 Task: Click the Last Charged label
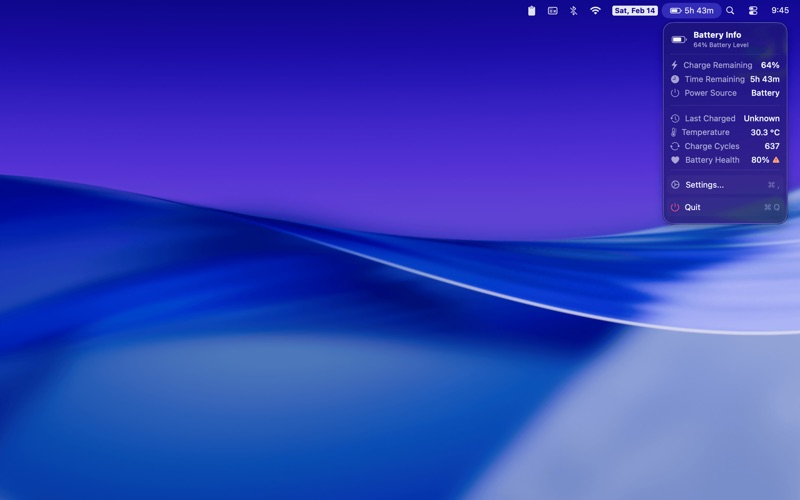[710, 118]
